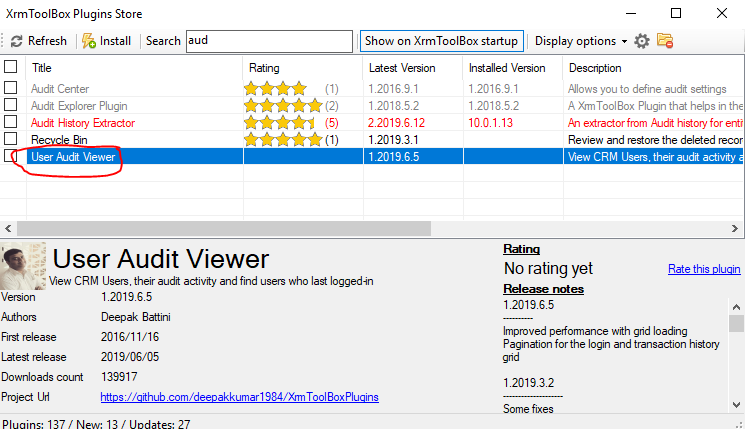Viewport: 745px width, 429px height.
Task: Sort by the Title column header
Action: click(x=134, y=68)
